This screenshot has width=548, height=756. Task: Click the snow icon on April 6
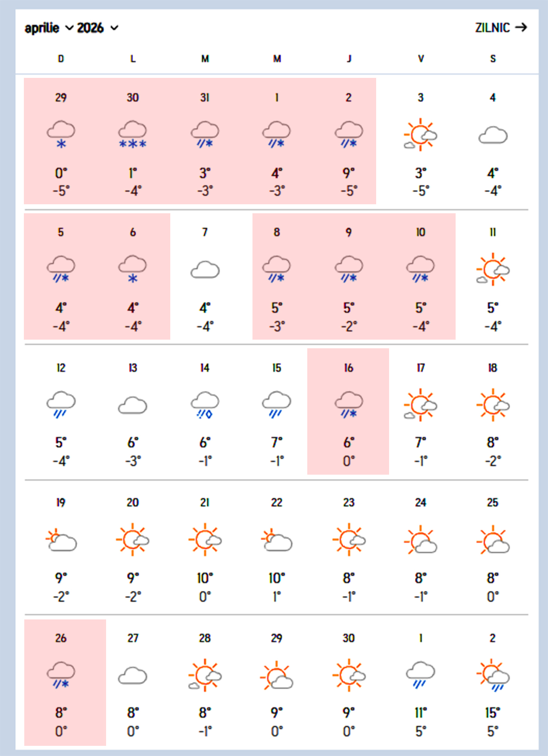(x=133, y=269)
